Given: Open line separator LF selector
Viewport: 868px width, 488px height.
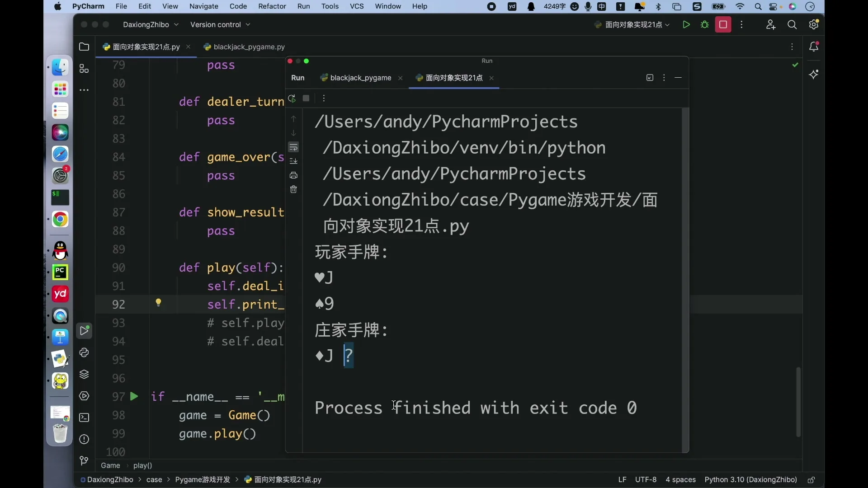Looking at the screenshot, I should 623,480.
